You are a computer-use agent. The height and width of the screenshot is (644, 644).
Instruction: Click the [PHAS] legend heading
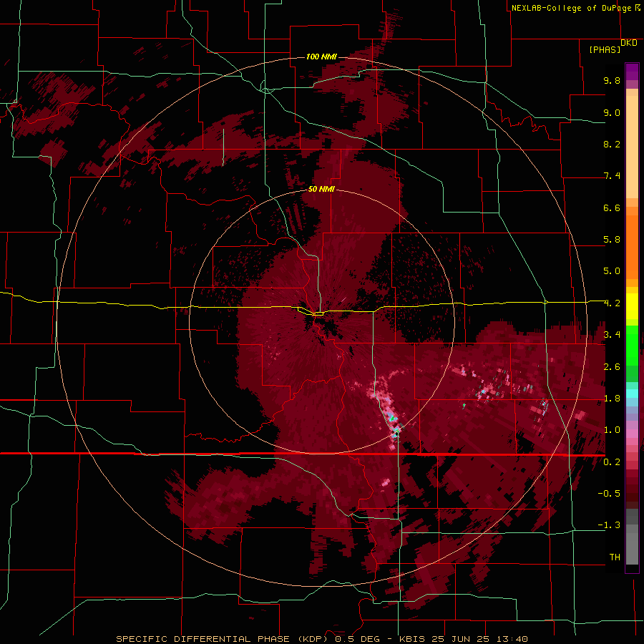605,49
